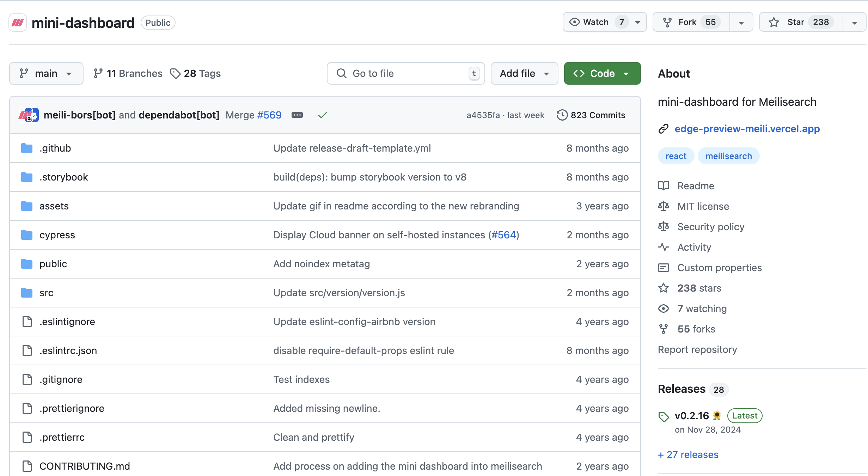The image size is (868, 476).
Task: Star the mini-dashboard repository
Action: [x=801, y=22]
